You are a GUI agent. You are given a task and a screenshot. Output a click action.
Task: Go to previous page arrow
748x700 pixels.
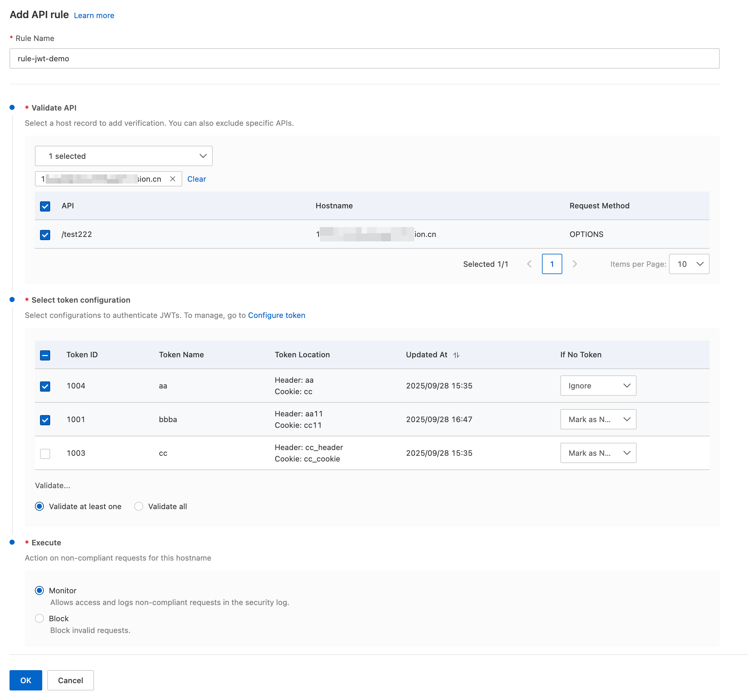point(529,264)
